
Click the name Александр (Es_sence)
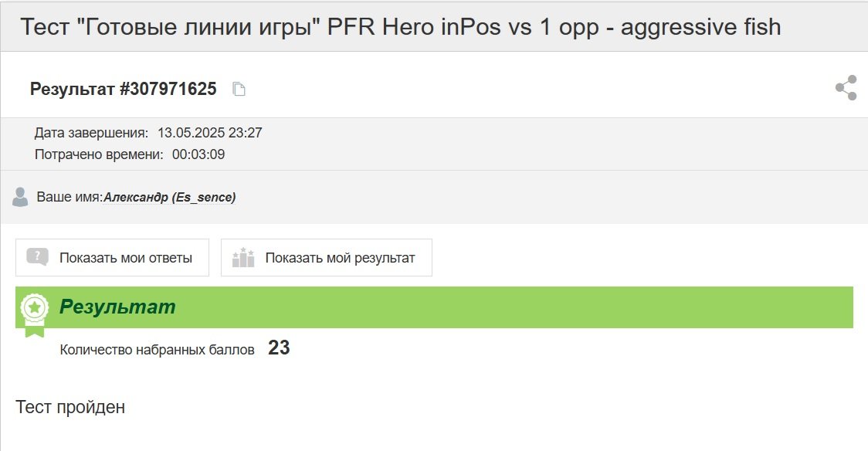(170, 198)
